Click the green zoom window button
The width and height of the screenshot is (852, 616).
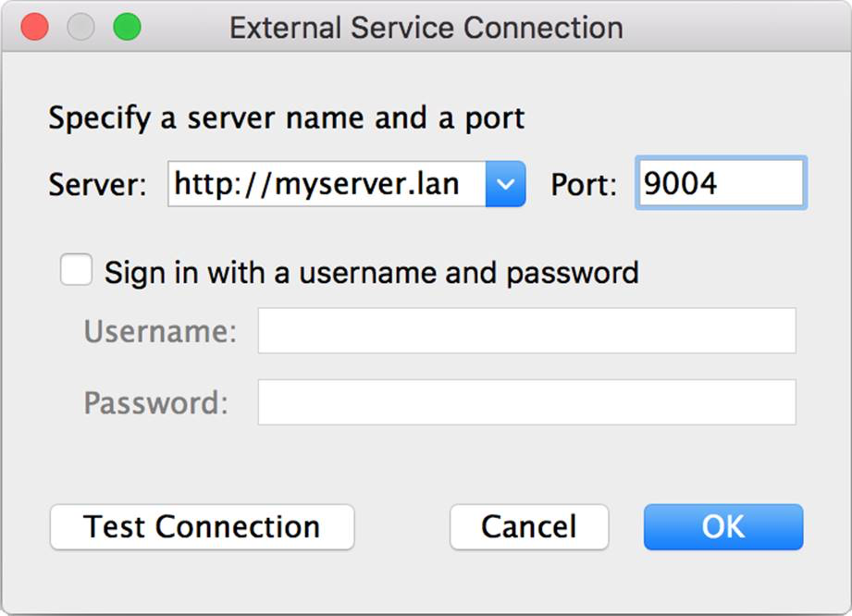(x=127, y=27)
